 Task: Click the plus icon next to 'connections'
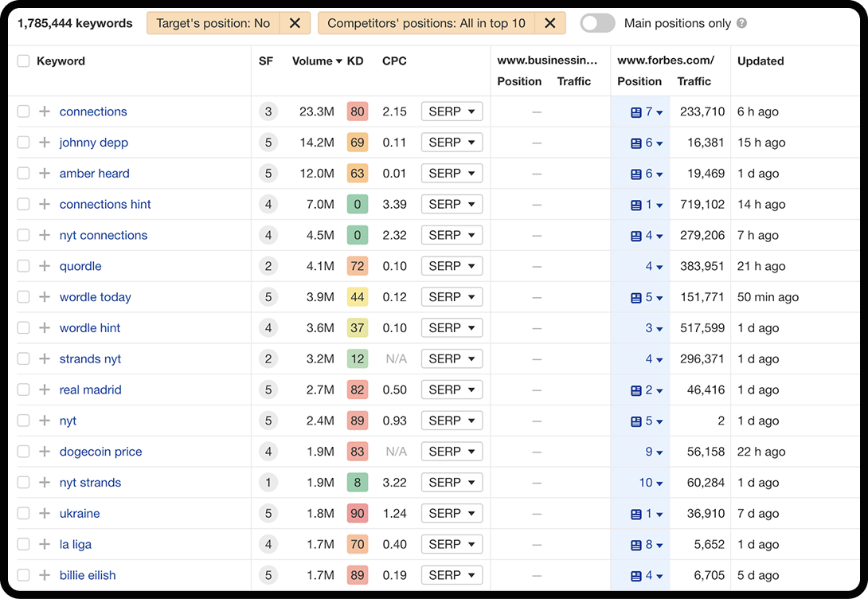pyautogui.click(x=45, y=112)
